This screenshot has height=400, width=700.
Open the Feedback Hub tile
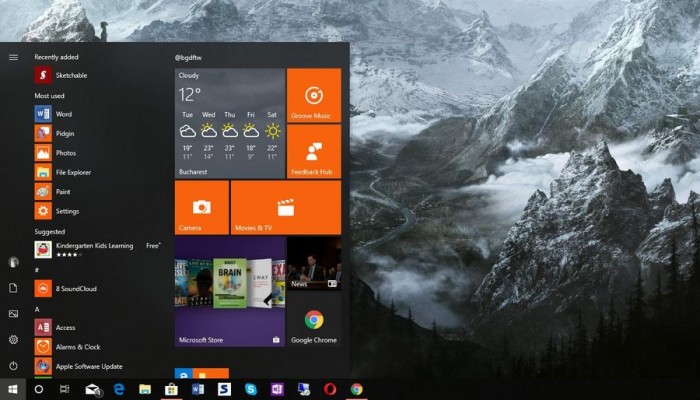314,151
